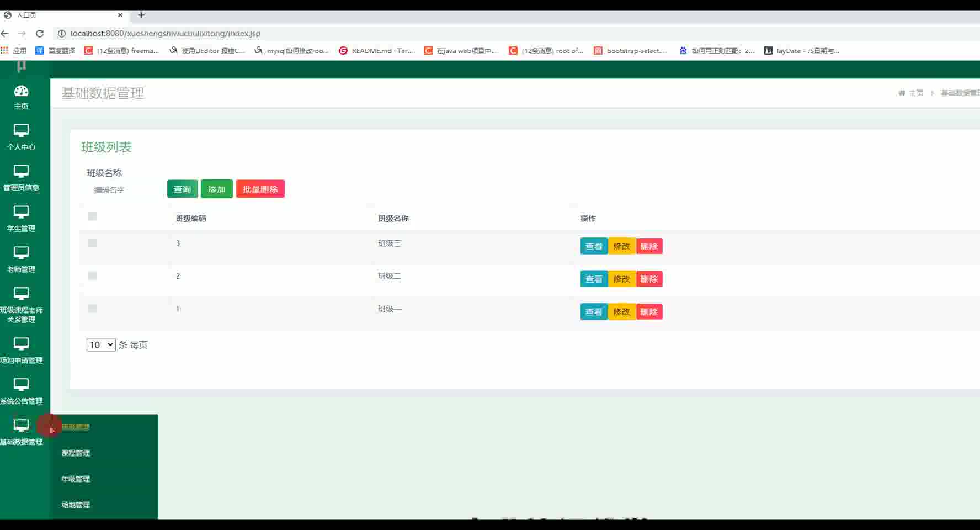Image resolution: width=980 pixels, height=530 pixels.
Task: Click the 操作 column header
Action: pos(588,219)
